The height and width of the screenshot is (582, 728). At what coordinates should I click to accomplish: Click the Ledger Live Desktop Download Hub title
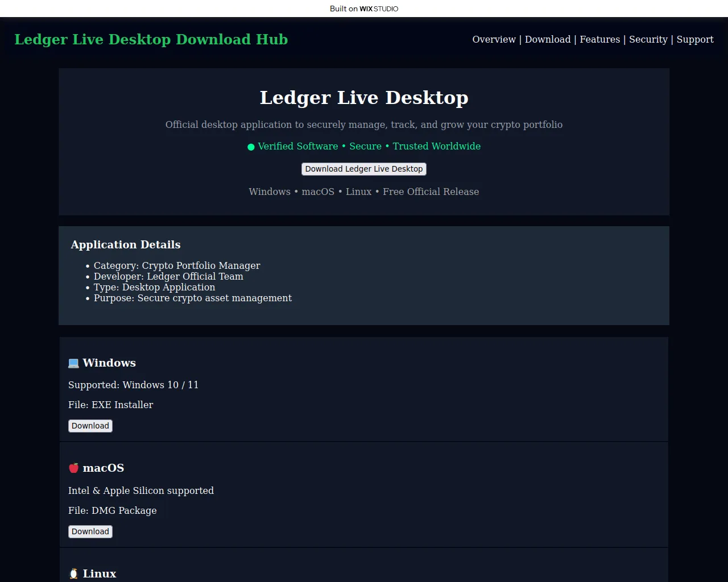pyautogui.click(x=151, y=39)
